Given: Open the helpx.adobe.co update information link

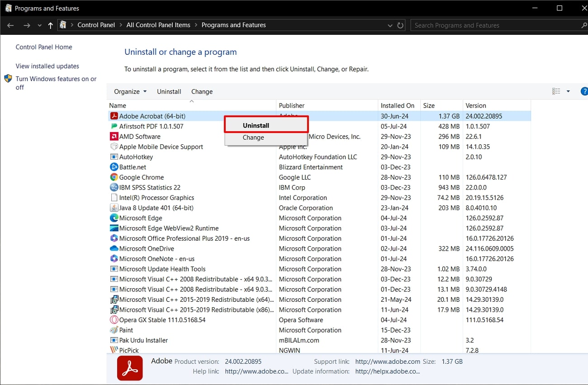Looking at the screenshot, I should tap(388, 371).
